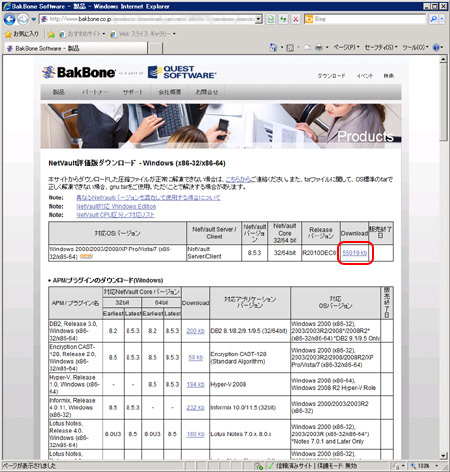
Task: Click the compatibility view icon
Action: pos(271,19)
